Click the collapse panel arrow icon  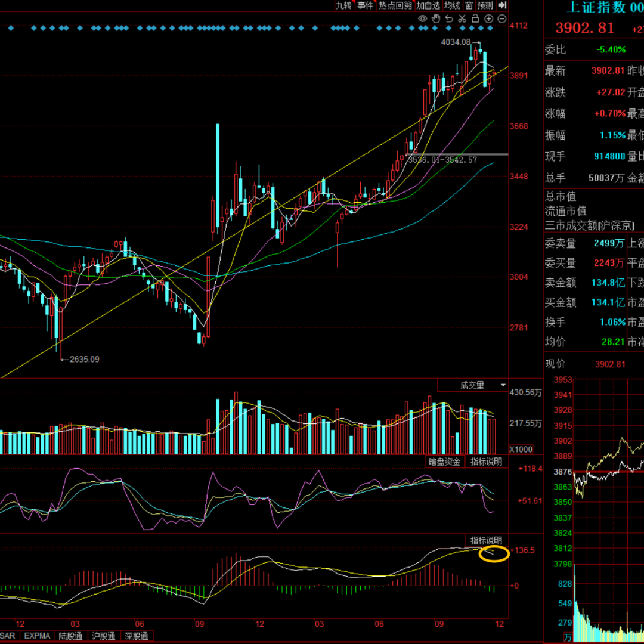point(502,5)
